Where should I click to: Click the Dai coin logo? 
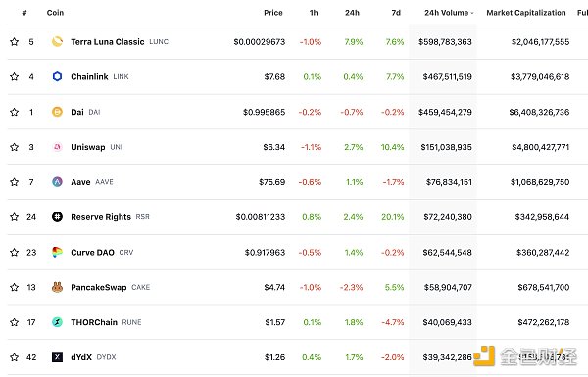coord(57,112)
